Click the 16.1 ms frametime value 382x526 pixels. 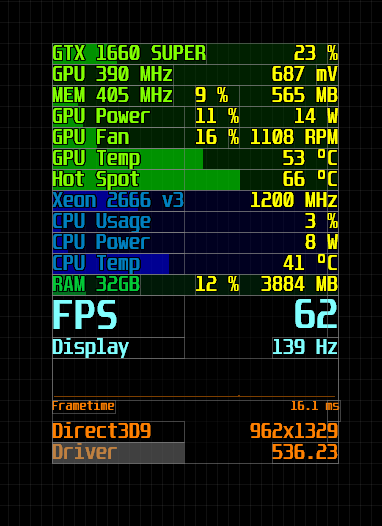pyautogui.click(x=315, y=406)
